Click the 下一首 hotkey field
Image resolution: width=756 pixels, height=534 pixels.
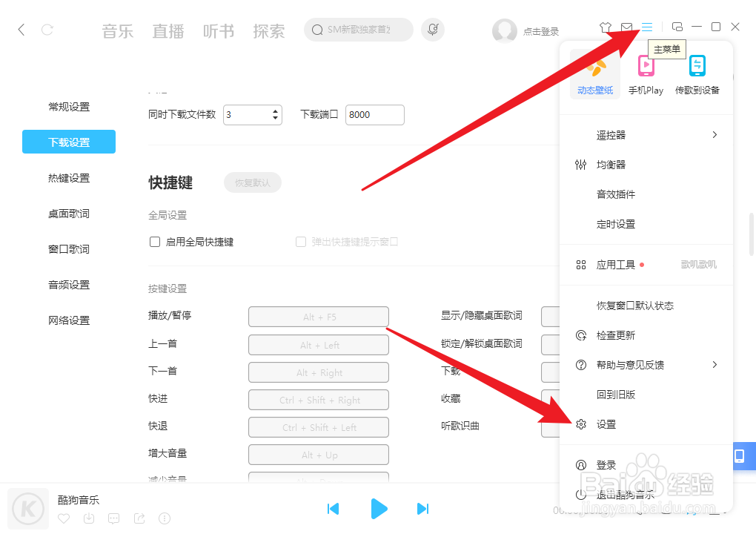pos(319,372)
